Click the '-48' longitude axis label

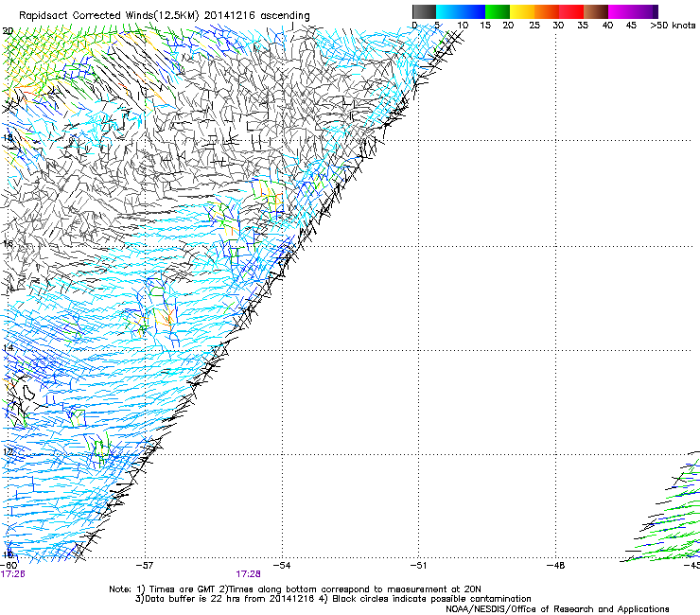pos(556,566)
